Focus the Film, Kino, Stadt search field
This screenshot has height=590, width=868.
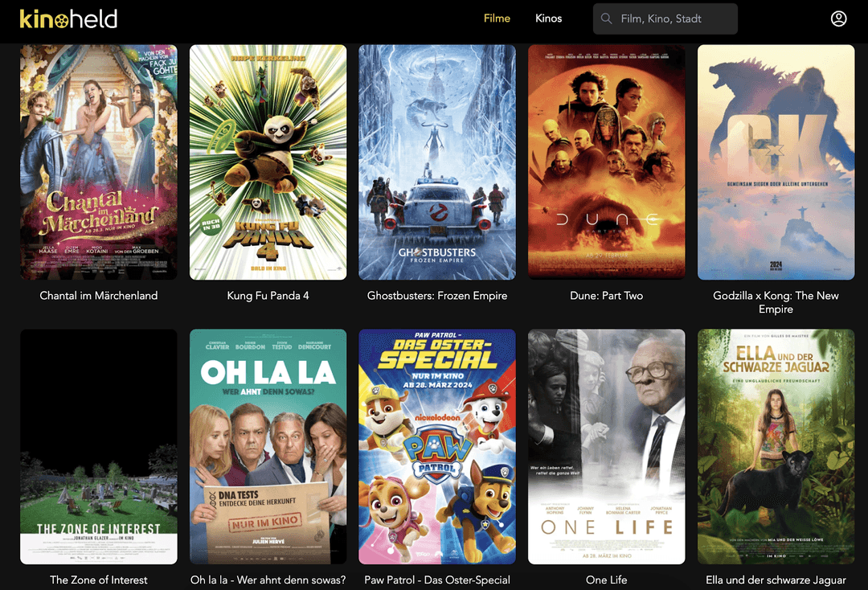click(x=665, y=18)
